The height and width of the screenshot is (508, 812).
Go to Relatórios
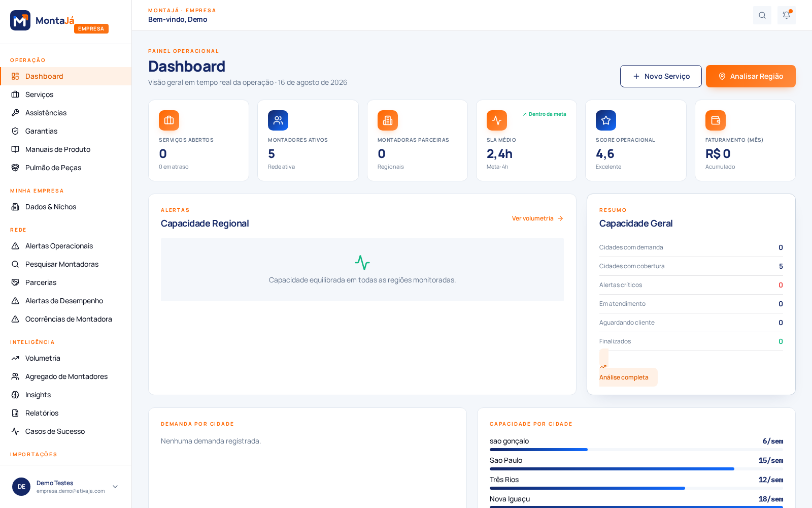66,413
